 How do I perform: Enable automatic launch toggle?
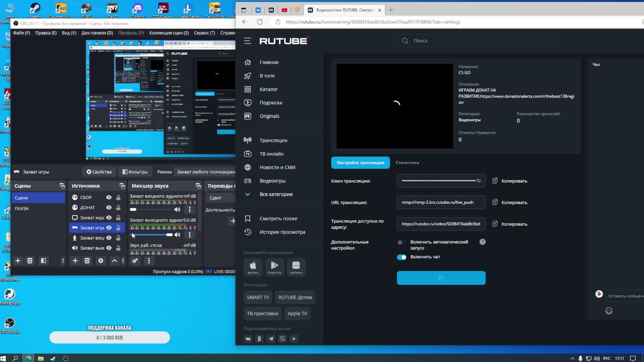tap(400, 242)
